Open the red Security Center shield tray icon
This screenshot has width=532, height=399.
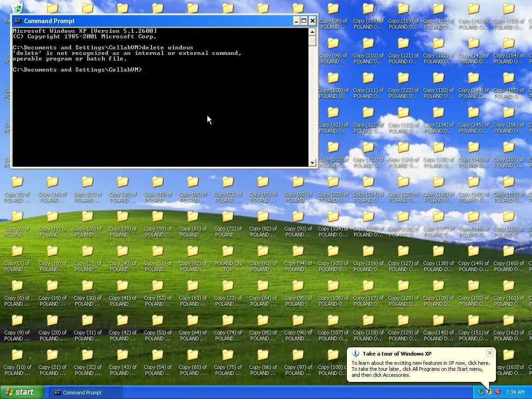click(497, 392)
